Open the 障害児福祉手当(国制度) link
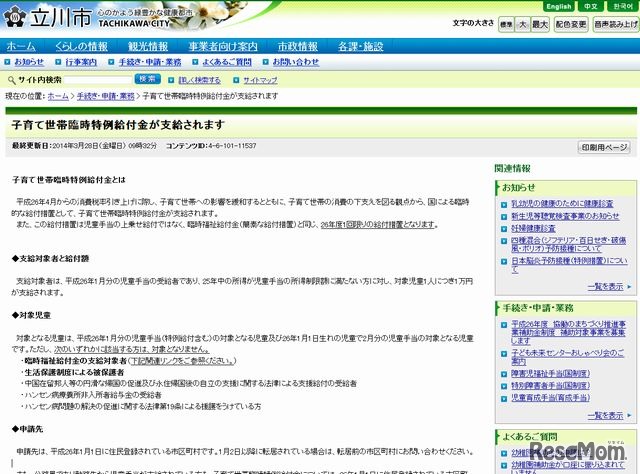This screenshot has width=640, height=474. pos(551,374)
